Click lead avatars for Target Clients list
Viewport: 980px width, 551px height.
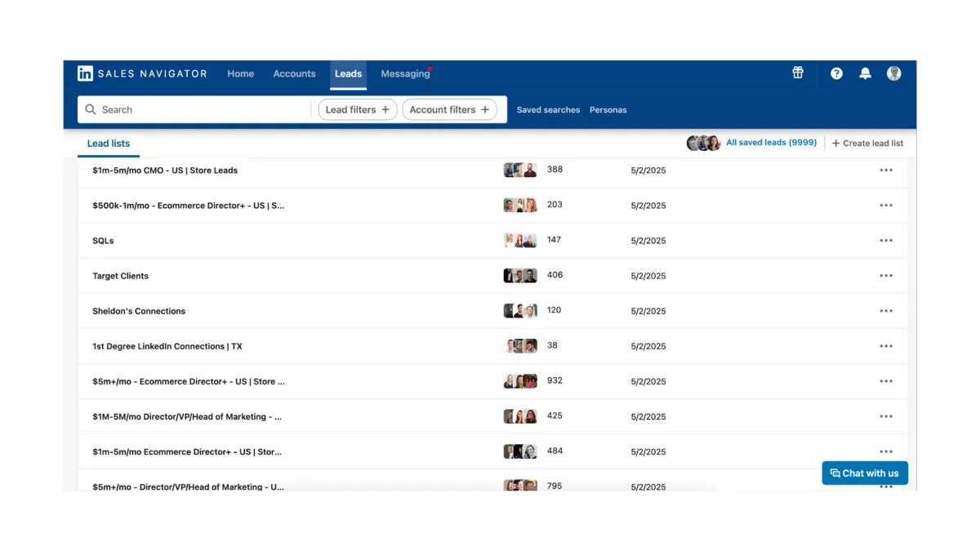pyautogui.click(x=520, y=276)
